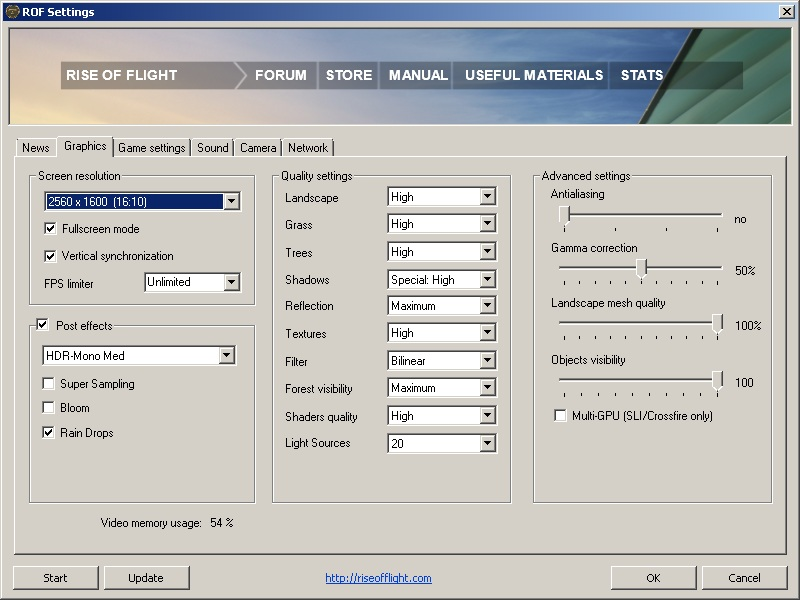Click the ROF Settings title bar icon
Viewport: 800px width, 600px height.
12,12
